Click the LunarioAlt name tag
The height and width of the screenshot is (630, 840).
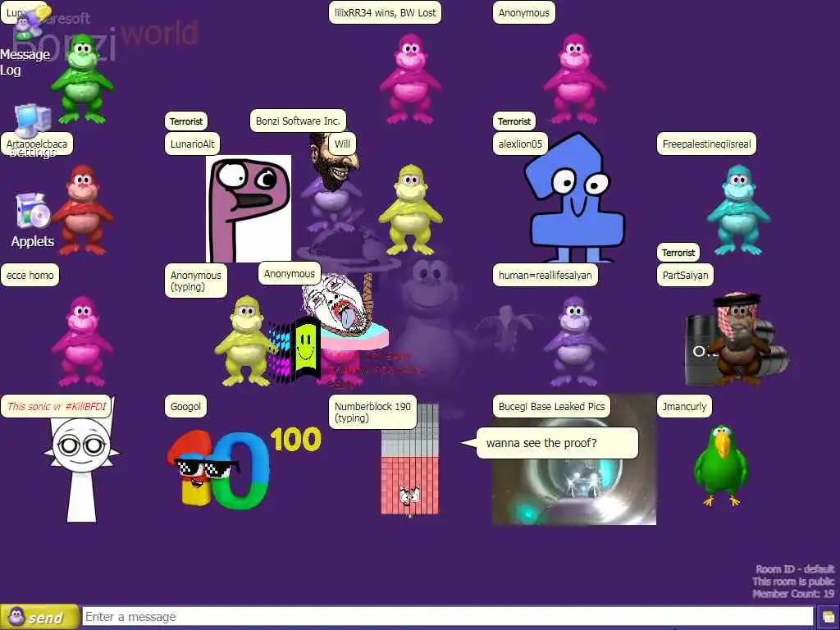192,144
